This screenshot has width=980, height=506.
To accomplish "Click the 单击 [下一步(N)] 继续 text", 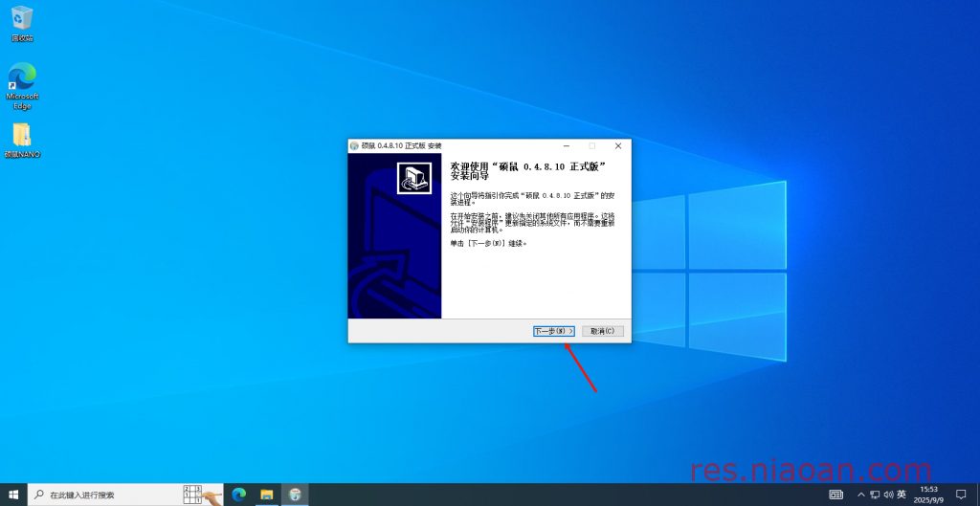I will (489, 243).
